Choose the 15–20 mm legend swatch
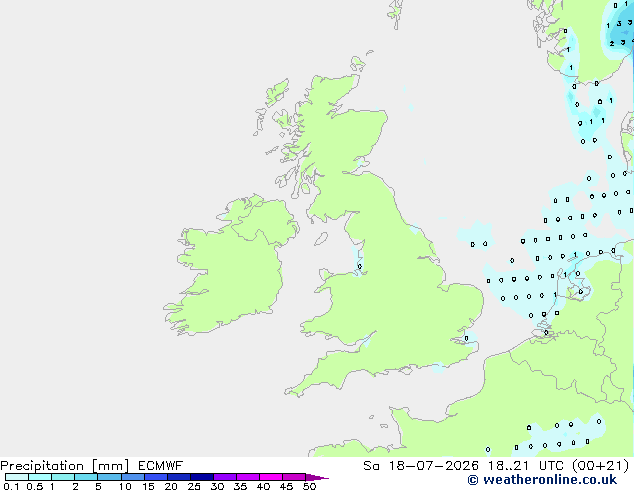 point(156,477)
